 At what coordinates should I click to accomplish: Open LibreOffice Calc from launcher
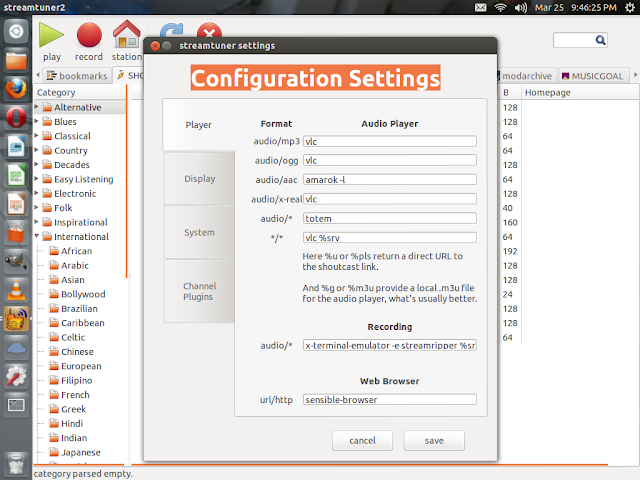(x=16, y=175)
